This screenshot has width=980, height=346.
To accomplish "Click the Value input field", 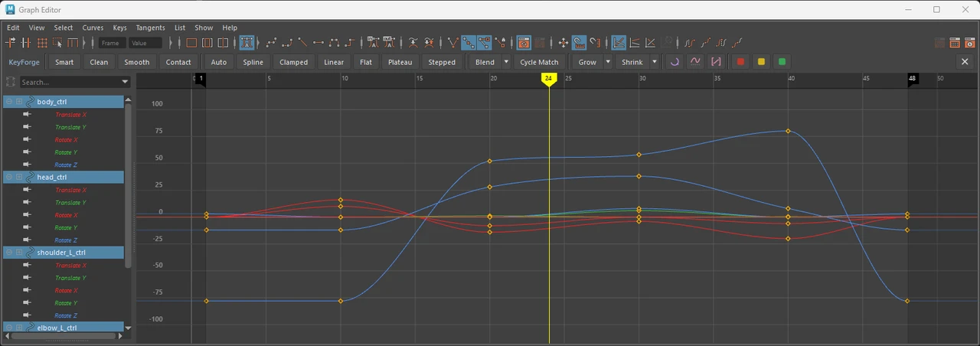I will (145, 43).
